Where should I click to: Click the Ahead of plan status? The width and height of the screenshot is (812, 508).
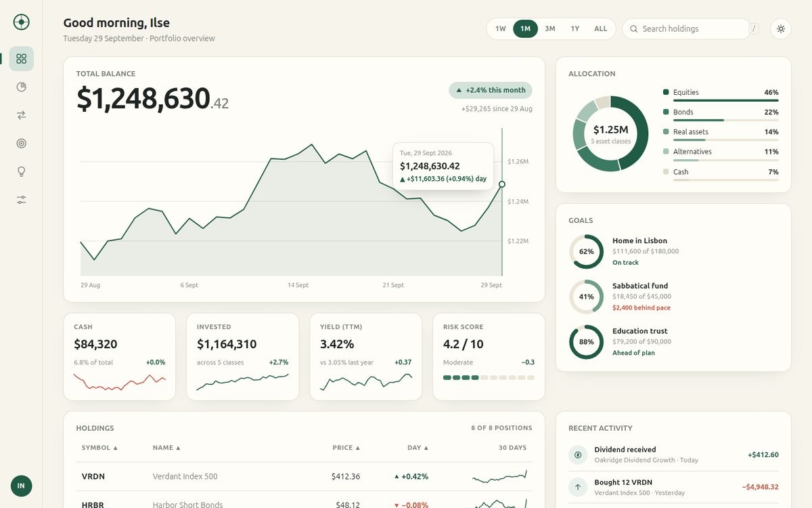(x=633, y=353)
